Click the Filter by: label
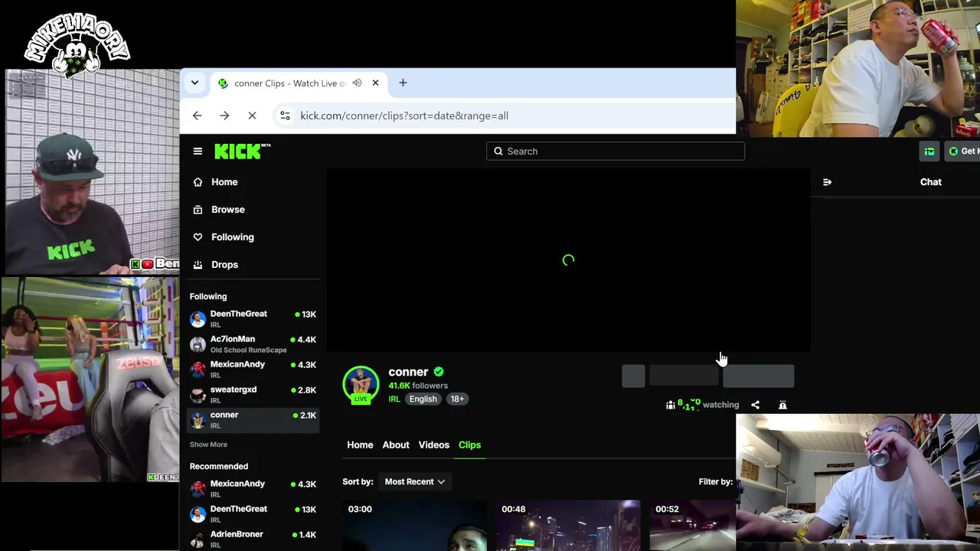This screenshot has width=980, height=551. (x=716, y=481)
